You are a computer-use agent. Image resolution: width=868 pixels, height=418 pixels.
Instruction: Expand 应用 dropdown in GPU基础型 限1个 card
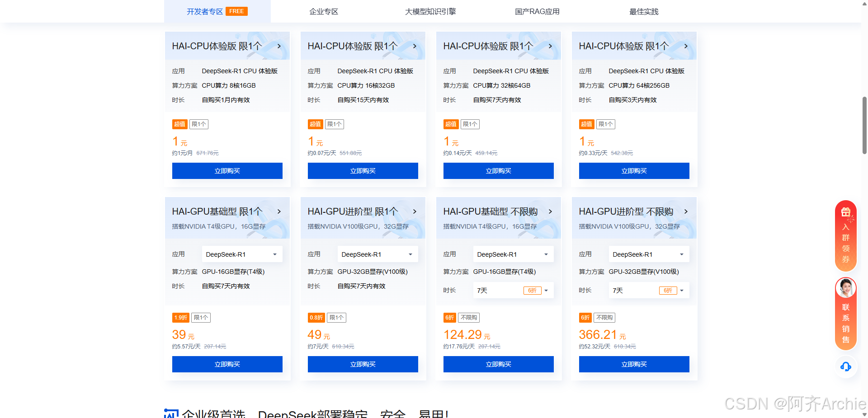click(x=242, y=254)
